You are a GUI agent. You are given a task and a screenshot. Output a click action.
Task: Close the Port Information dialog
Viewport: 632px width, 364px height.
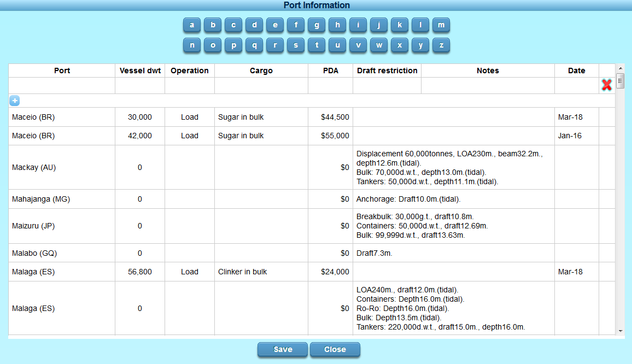tap(335, 349)
